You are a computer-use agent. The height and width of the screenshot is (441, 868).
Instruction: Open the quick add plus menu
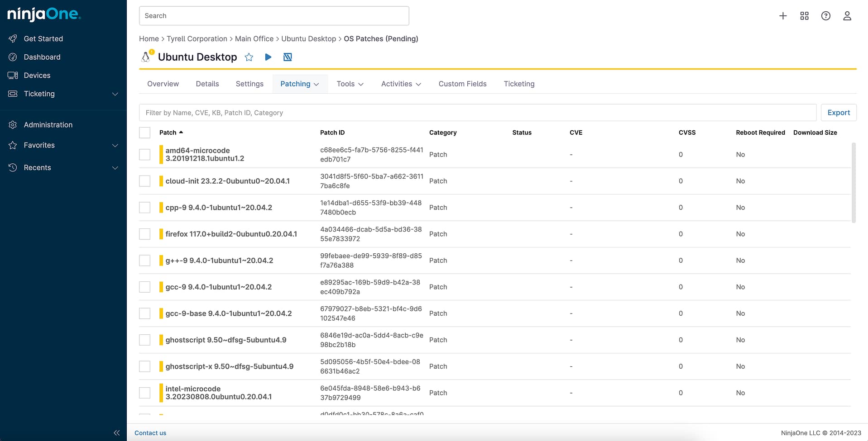pos(783,15)
